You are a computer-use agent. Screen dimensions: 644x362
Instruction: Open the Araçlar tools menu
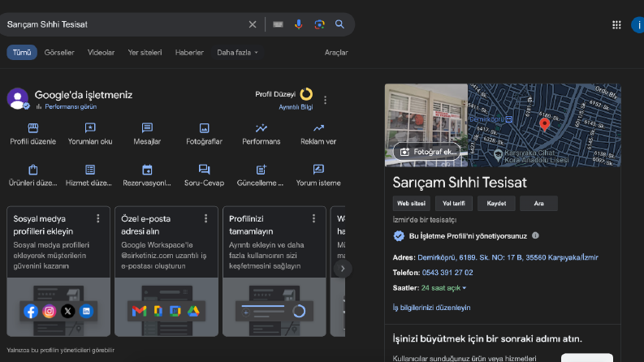pyautogui.click(x=336, y=53)
